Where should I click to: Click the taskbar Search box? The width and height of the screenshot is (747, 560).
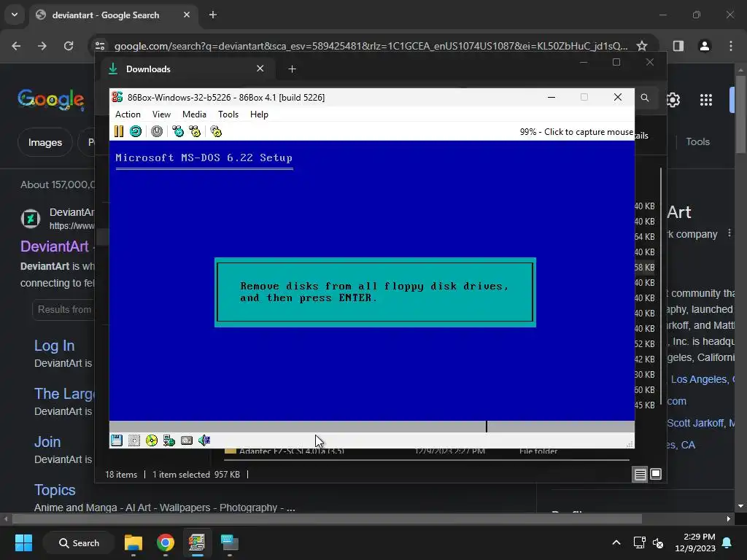[79, 542]
